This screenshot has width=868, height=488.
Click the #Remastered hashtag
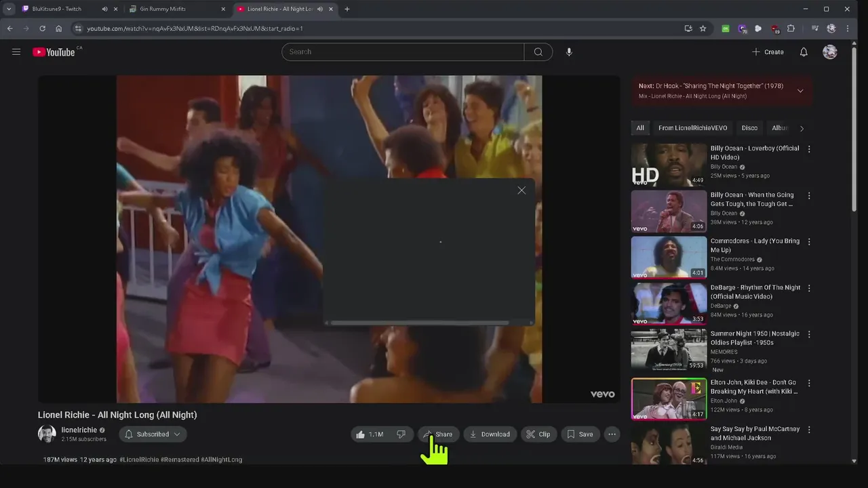[x=180, y=460]
